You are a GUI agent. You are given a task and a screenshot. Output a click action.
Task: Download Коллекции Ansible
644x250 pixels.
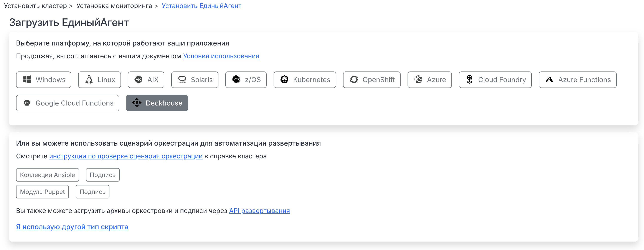pos(48,175)
